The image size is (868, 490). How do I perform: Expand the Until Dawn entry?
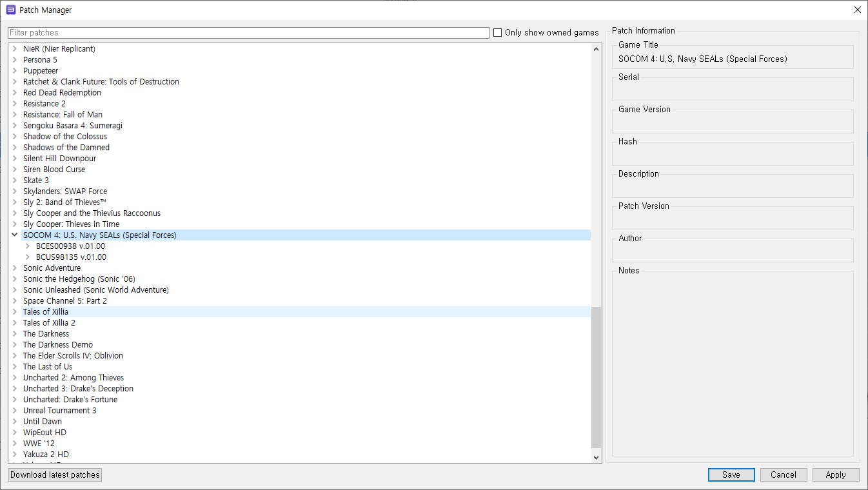(14, 422)
